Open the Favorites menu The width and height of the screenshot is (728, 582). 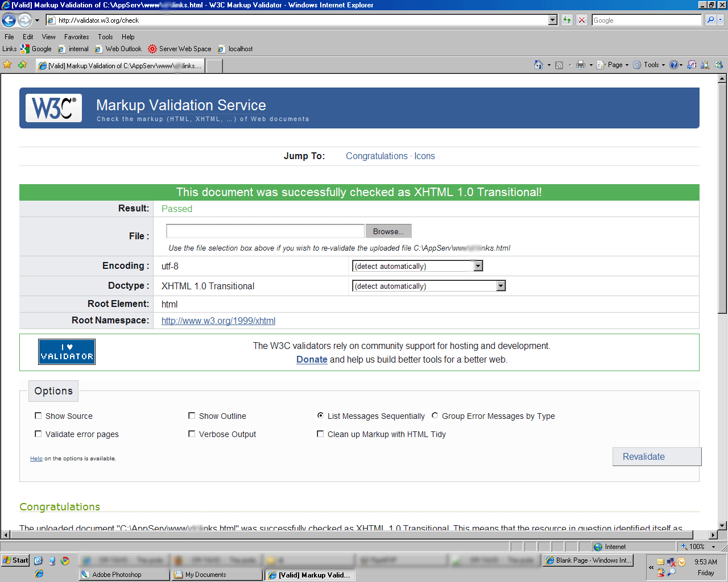[76, 37]
